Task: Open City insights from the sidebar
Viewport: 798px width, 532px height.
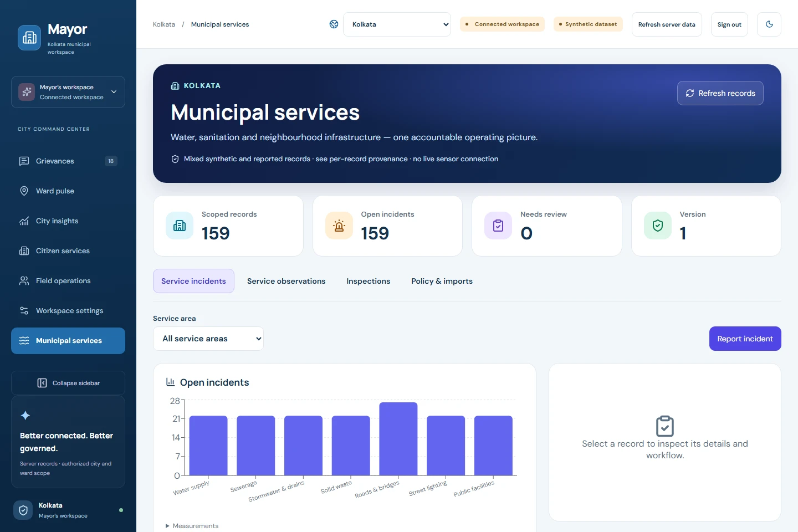Action: [68, 221]
